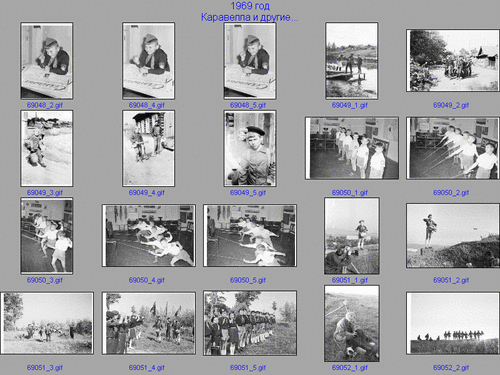This screenshot has height=375, width=500.
Task: View the 69049_3.gif thumbnail image
Action: point(47,149)
